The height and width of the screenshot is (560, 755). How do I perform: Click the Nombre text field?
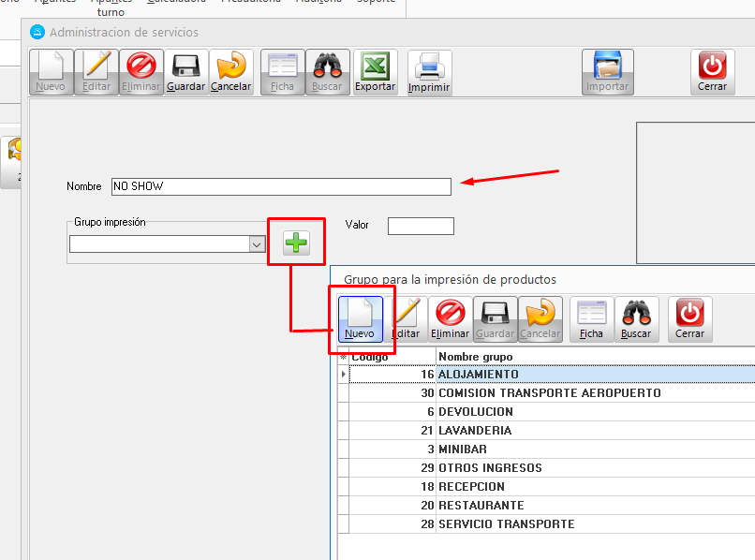(x=281, y=186)
